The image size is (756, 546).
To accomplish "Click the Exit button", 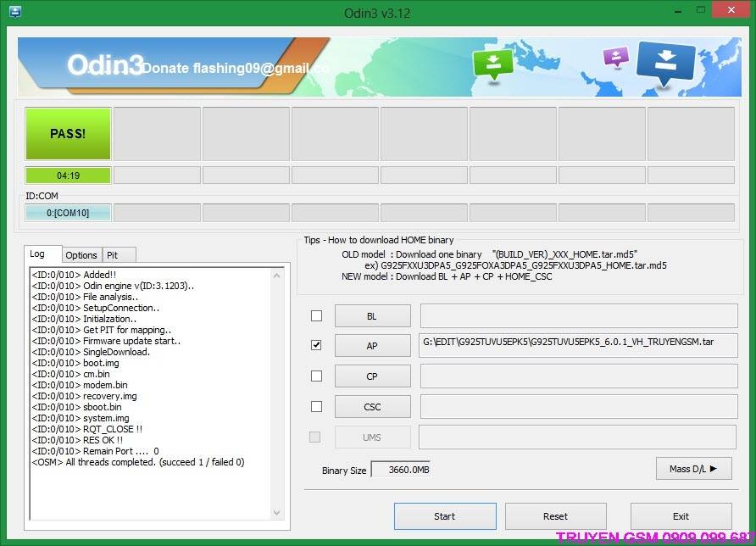I will [681, 516].
